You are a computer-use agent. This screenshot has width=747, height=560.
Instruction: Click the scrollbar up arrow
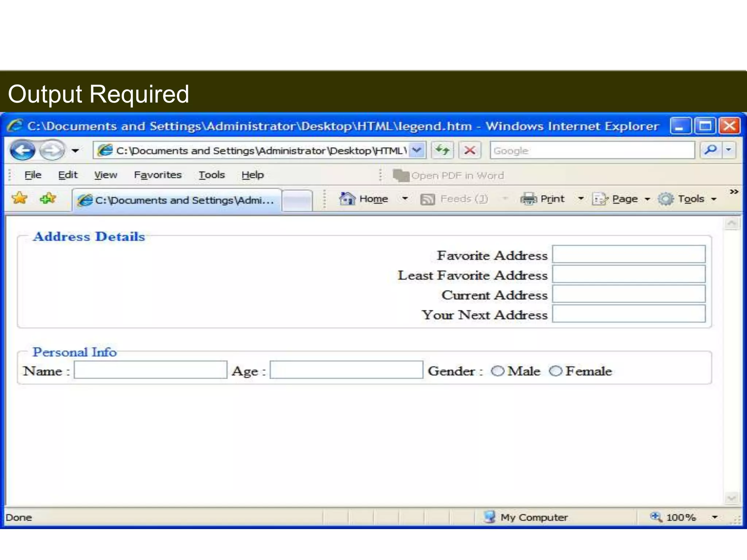tap(732, 223)
